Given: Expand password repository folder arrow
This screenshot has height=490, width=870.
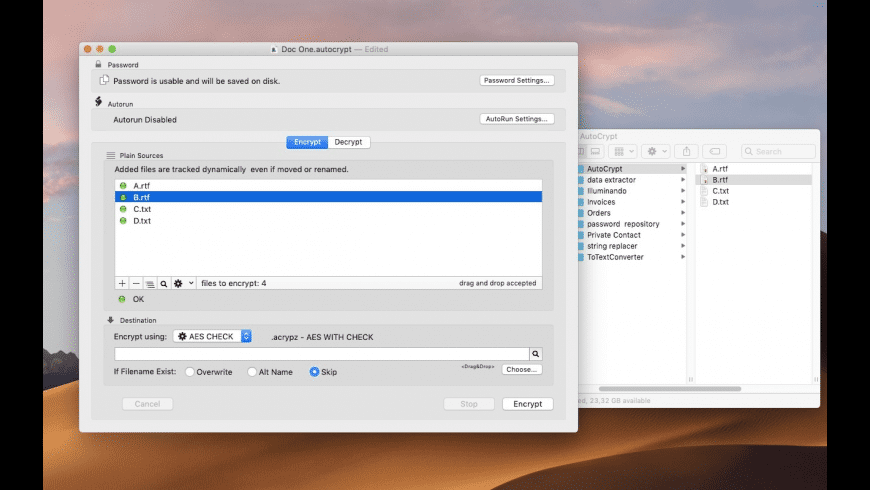Looking at the screenshot, I should click(x=683, y=224).
